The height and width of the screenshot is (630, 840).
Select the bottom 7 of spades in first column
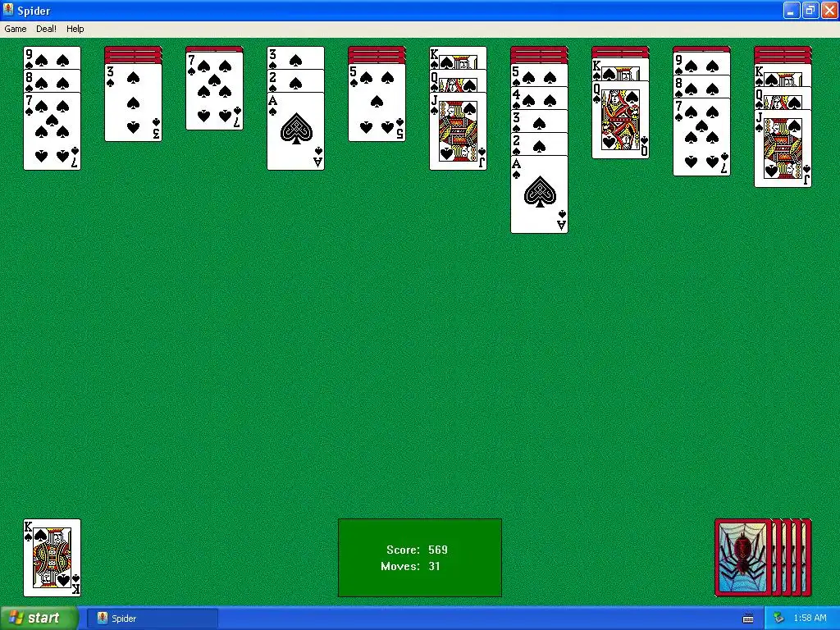point(52,131)
